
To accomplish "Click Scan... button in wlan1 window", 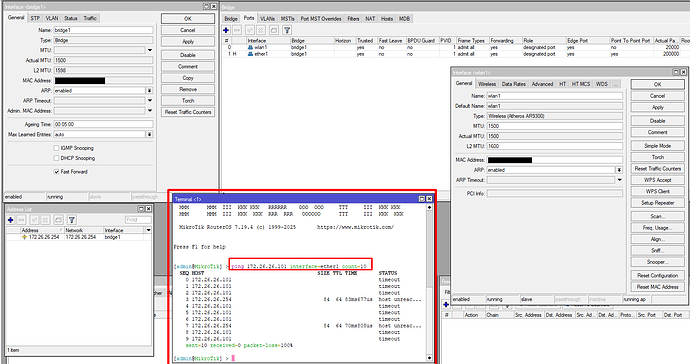I will [x=657, y=216].
